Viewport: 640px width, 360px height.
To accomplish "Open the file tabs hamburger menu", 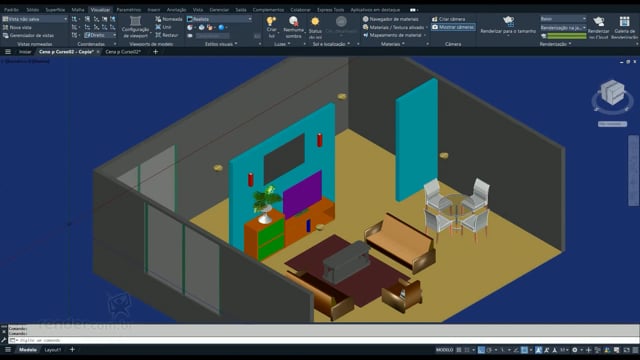I will click(x=8, y=52).
